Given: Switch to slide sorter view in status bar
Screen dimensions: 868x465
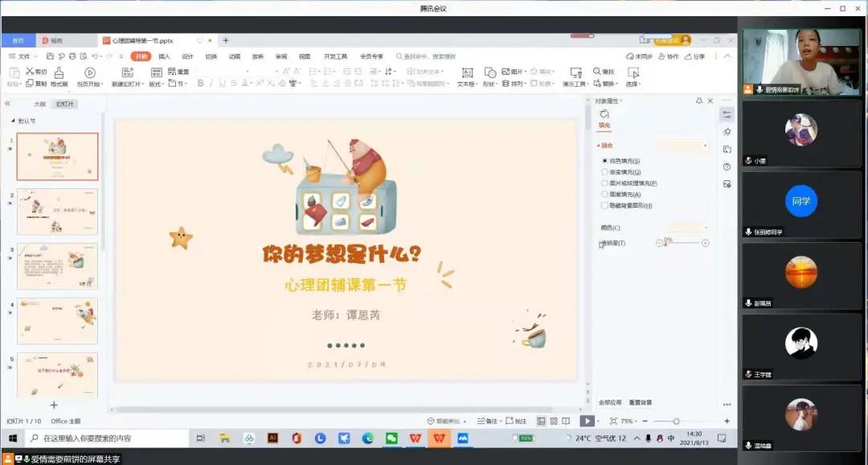Looking at the screenshot, I should coord(554,422).
